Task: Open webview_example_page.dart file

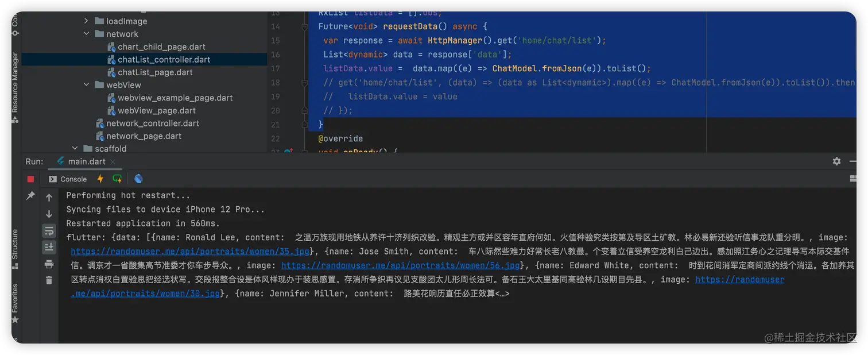Action: click(175, 98)
